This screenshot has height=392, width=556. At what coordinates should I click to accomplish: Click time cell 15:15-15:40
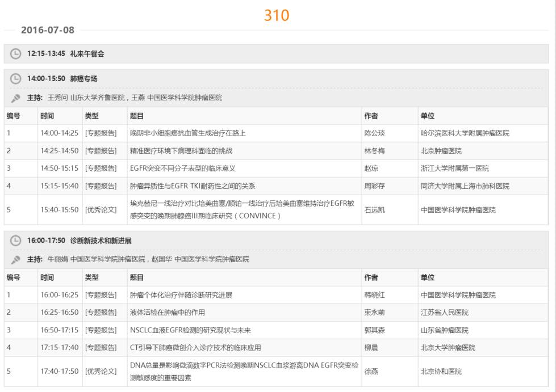59,186
